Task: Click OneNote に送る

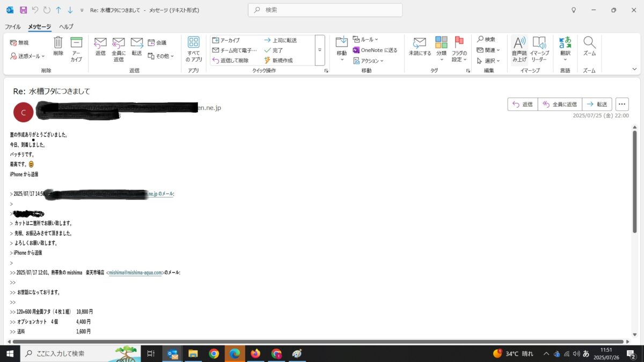Action: click(x=375, y=50)
